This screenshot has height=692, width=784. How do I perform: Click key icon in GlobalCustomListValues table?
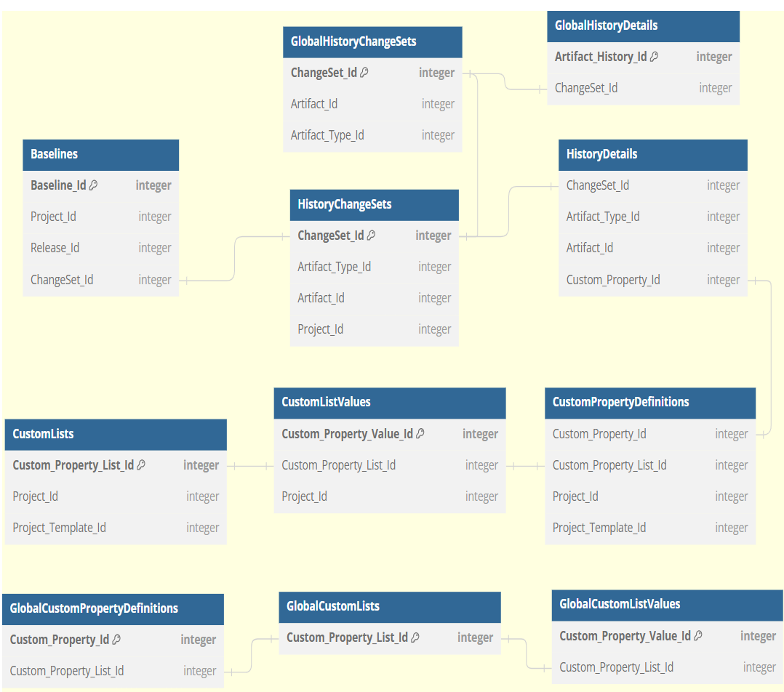698,636
